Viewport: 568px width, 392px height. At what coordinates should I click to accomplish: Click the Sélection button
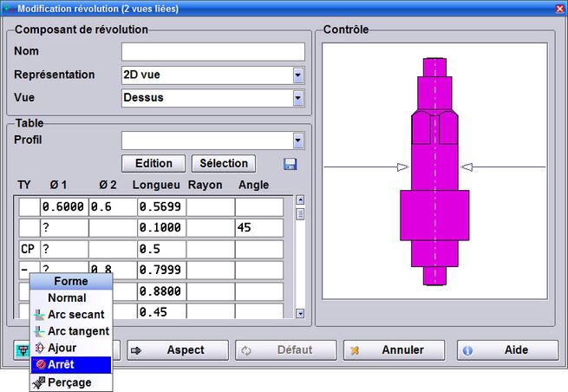(x=224, y=163)
